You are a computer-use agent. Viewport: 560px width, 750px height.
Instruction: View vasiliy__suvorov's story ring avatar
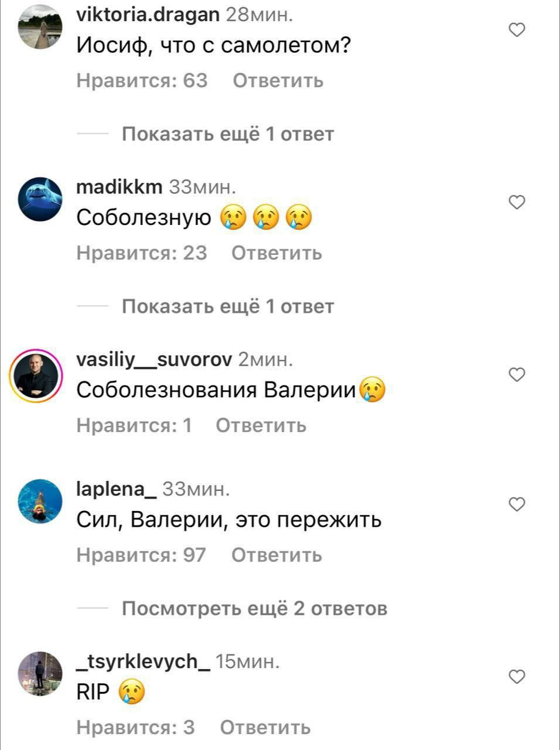36,376
